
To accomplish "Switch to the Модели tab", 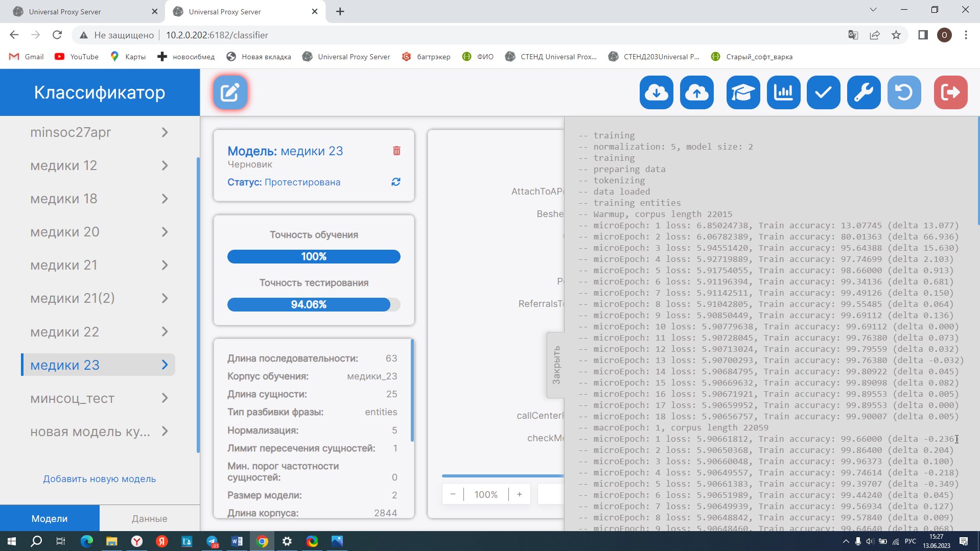I will point(50,518).
